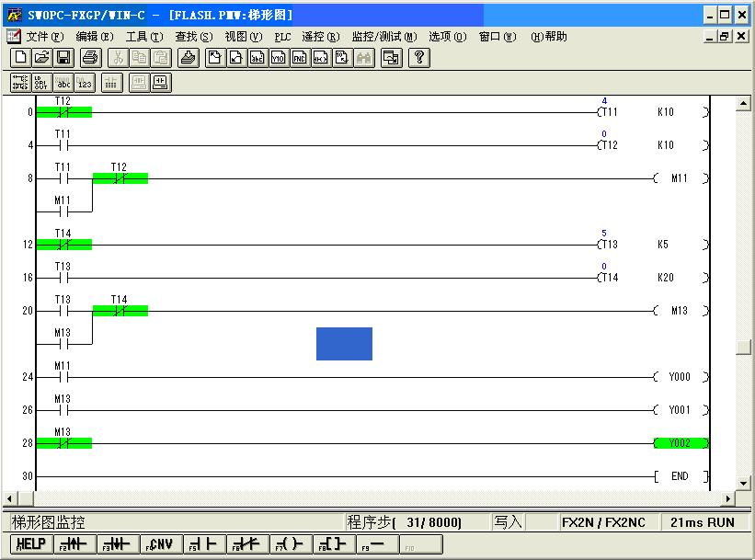Screen dimensions: 755x560
Task: Open a file with the folder icon
Action: pos(41,58)
